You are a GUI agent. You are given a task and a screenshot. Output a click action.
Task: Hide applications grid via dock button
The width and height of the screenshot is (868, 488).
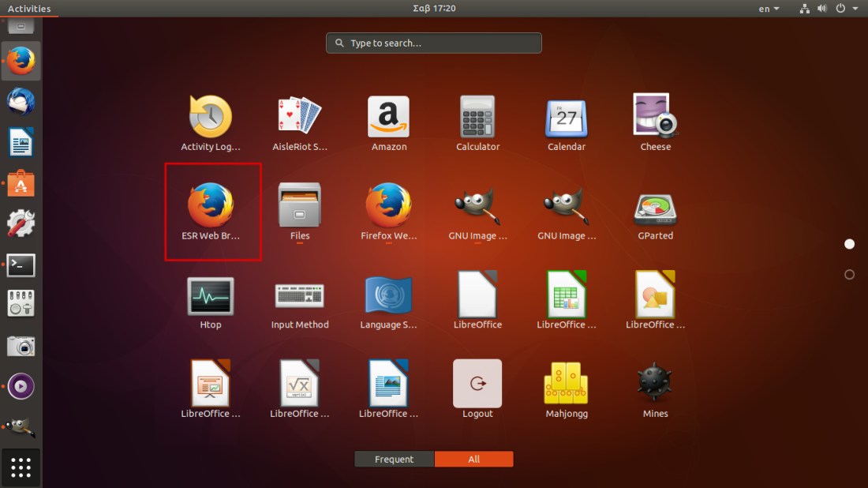coord(21,468)
